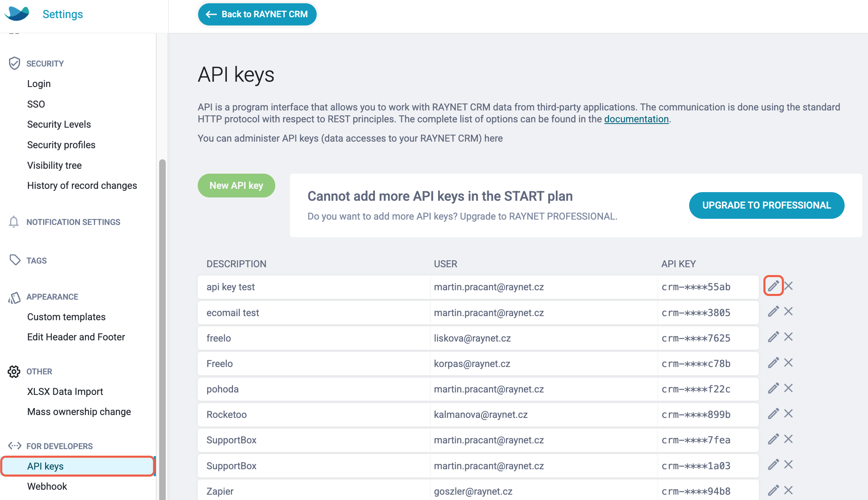Go back to RAYNET CRM
Screen dimensions: 868x500
coord(257,14)
